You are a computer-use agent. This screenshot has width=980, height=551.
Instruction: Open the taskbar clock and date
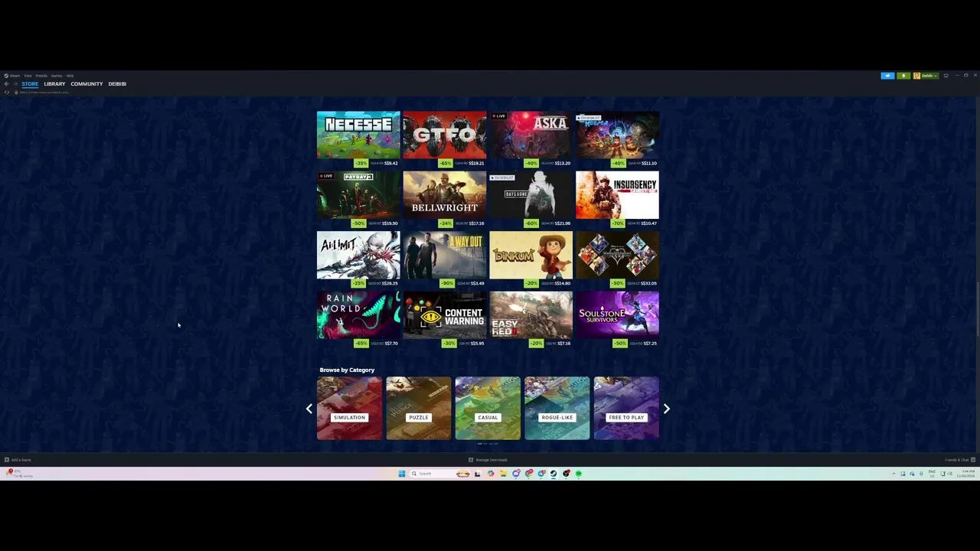pyautogui.click(x=965, y=474)
